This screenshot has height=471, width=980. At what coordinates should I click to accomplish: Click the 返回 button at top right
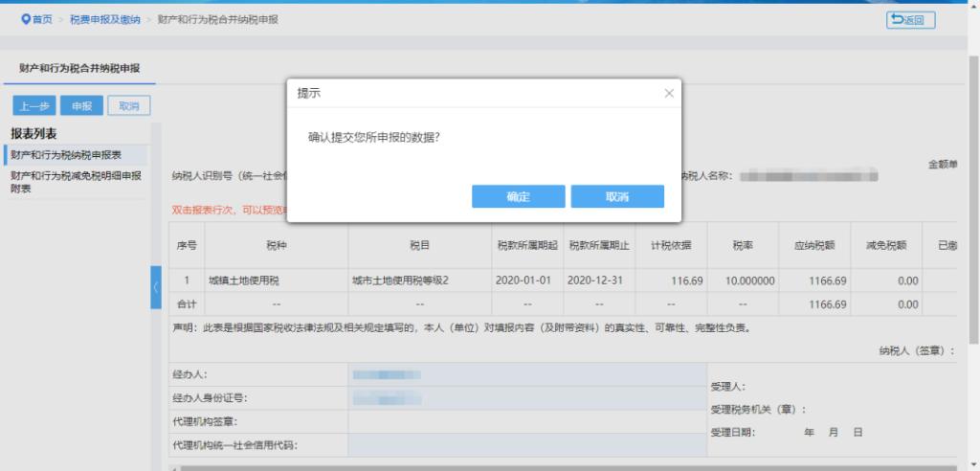pos(909,20)
